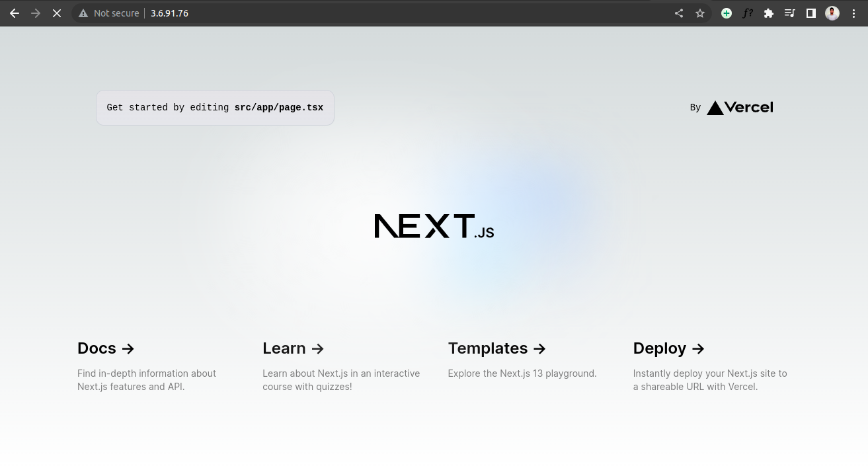Click the Next.js logo in center
The width and height of the screenshot is (868, 468).
434,226
